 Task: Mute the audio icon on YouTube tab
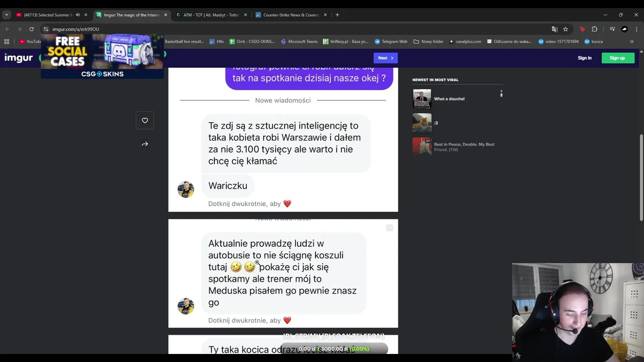pyautogui.click(x=77, y=15)
